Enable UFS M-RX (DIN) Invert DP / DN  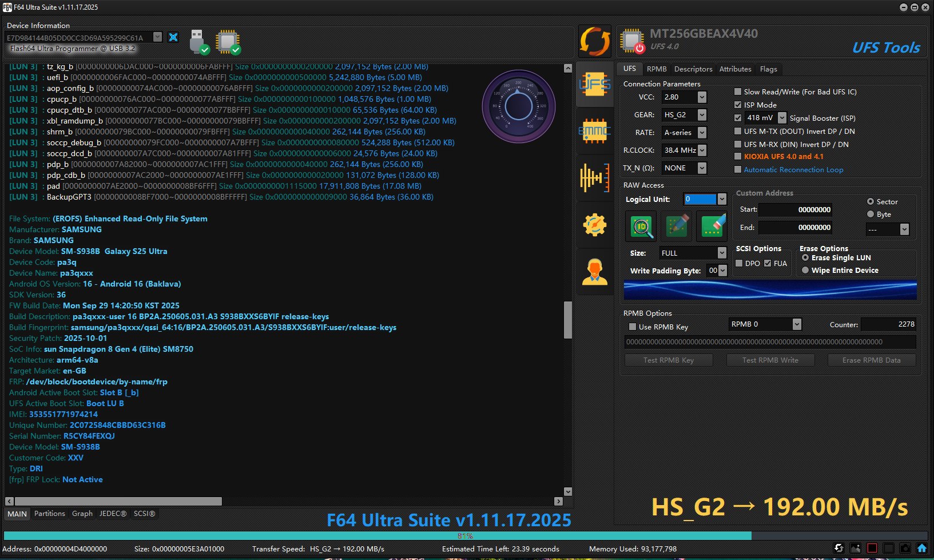coord(738,144)
